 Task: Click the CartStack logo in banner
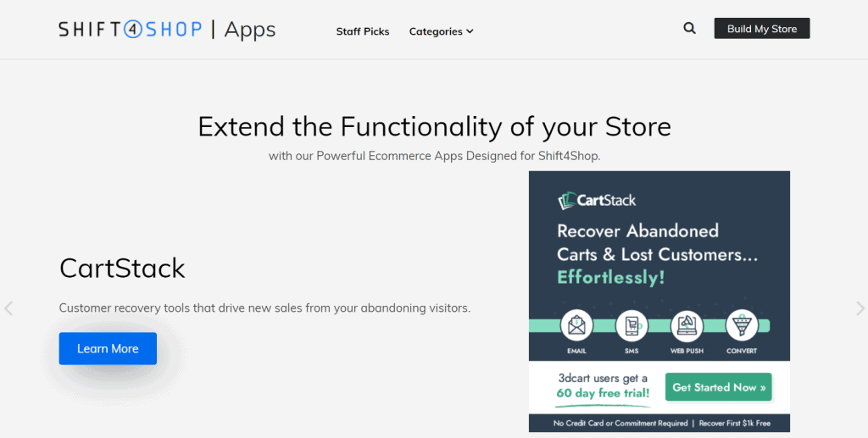[x=597, y=200]
